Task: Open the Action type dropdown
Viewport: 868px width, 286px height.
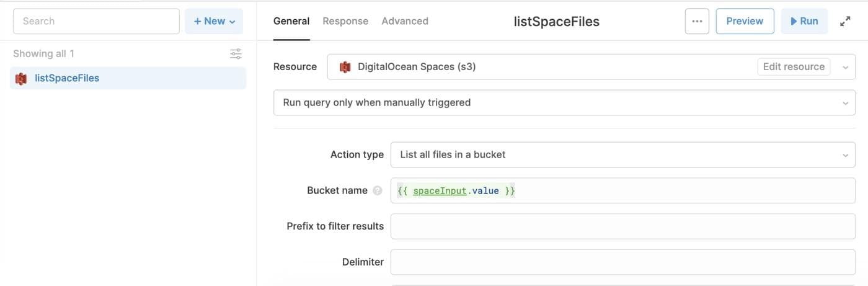Action: 622,155
